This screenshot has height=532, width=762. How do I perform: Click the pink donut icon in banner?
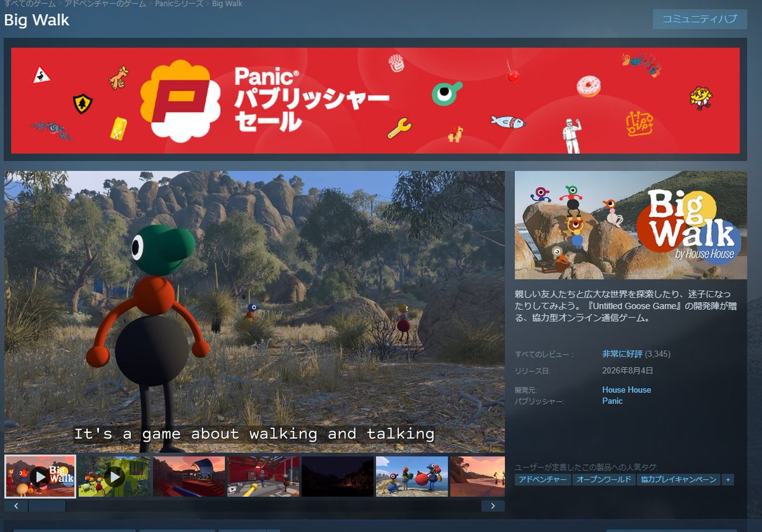tap(589, 86)
